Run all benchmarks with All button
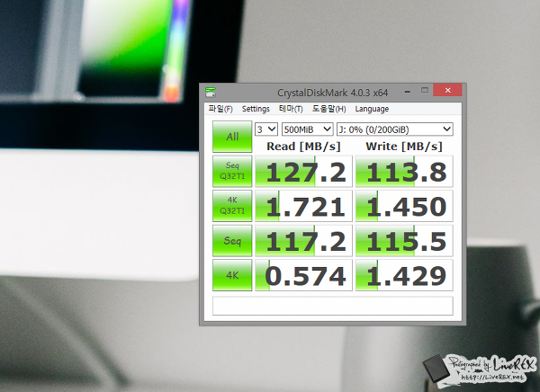This screenshot has width=540, height=392. click(x=232, y=137)
